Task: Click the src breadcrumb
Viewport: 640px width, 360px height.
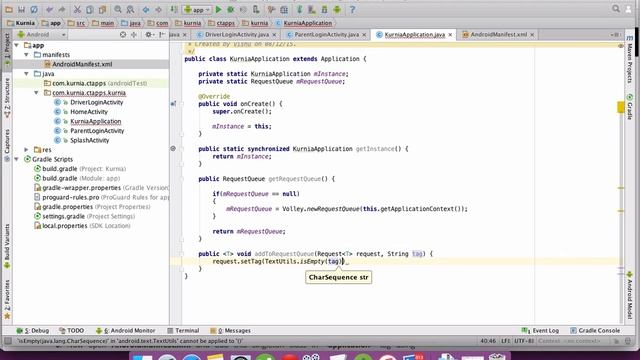Action: tap(76, 23)
